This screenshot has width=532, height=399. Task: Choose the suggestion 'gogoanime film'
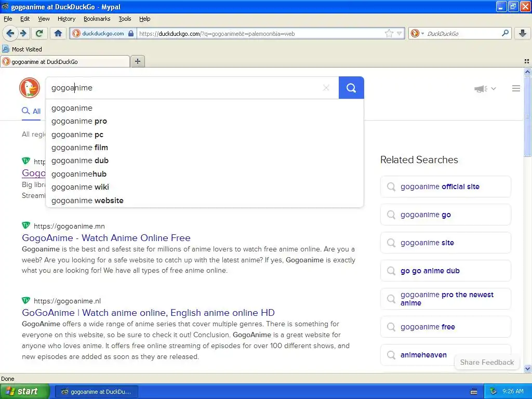(x=205, y=148)
